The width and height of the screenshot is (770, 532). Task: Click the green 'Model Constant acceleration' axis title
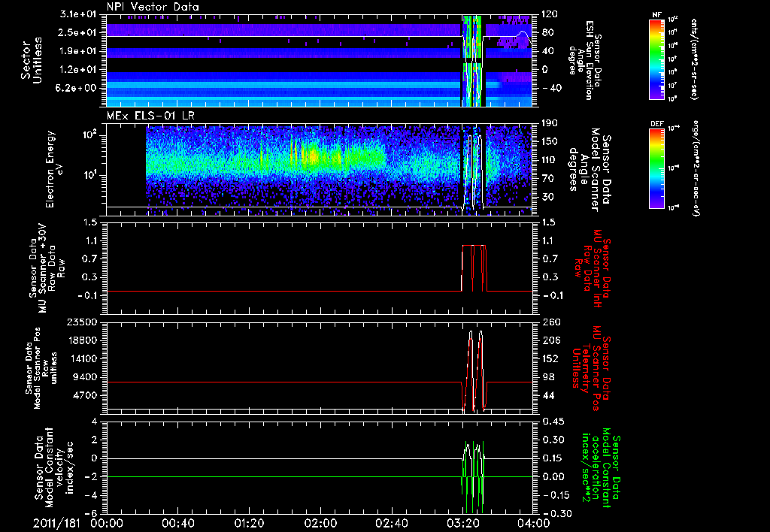tap(599, 469)
